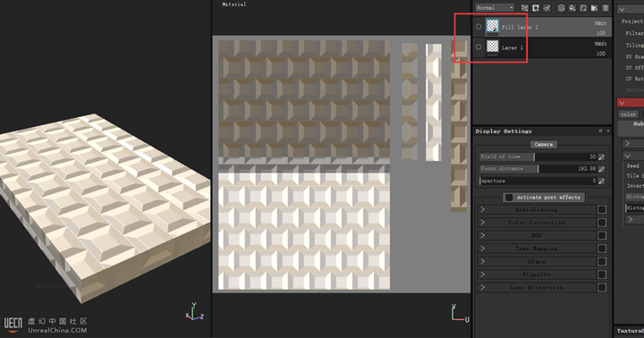This screenshot has width=644, height=338.
Task: Expand the Antialiasing section
Action: coord(483,209)
